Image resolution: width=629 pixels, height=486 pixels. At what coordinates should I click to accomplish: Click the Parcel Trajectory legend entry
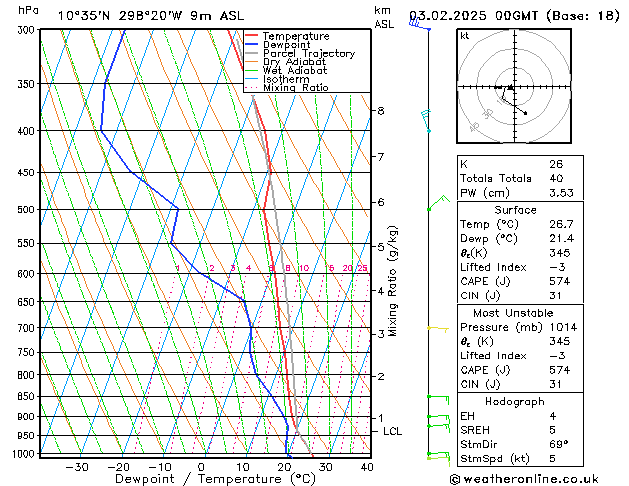point(300,53)
